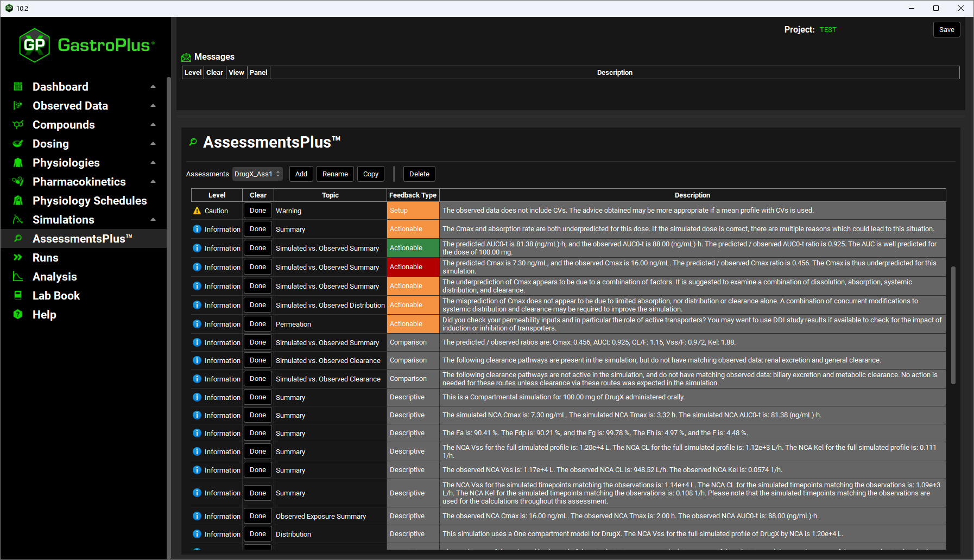
Task: Open the Analysis section
Action: coord(84,277)
